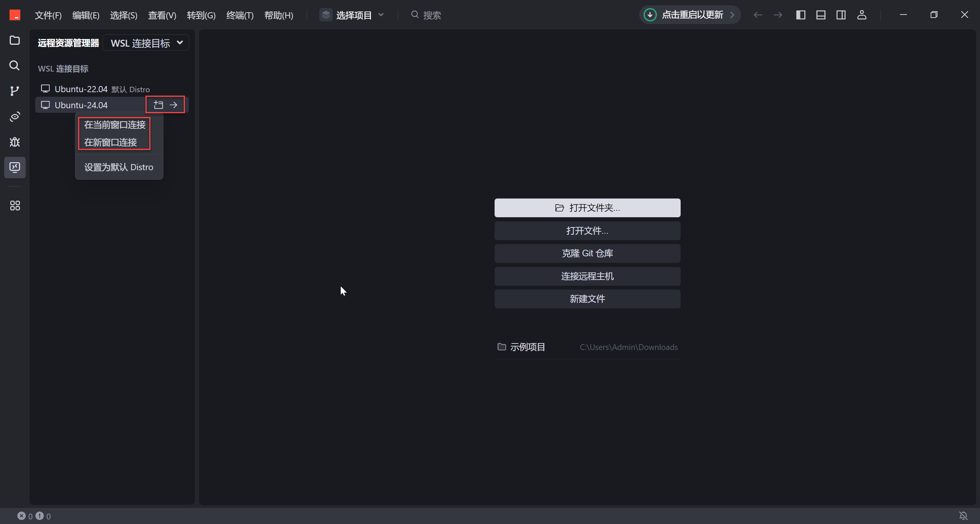Open the source control branch icon
980x524 pixels.
(x=15, y=91)
